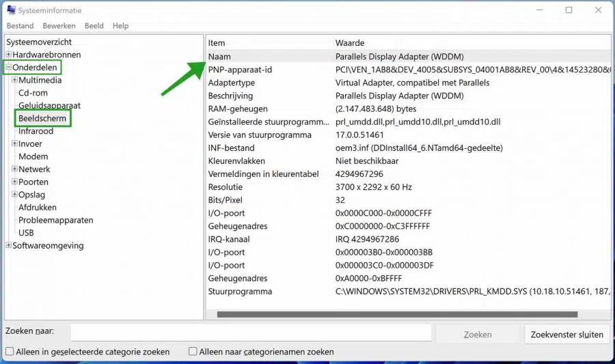Click the 'Zoekvenster sluiten' button

(x=566, y=334)
